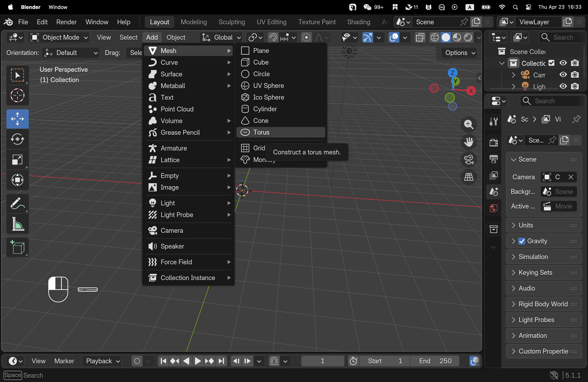
Task: Select the Transform tool
Action: 17,180
